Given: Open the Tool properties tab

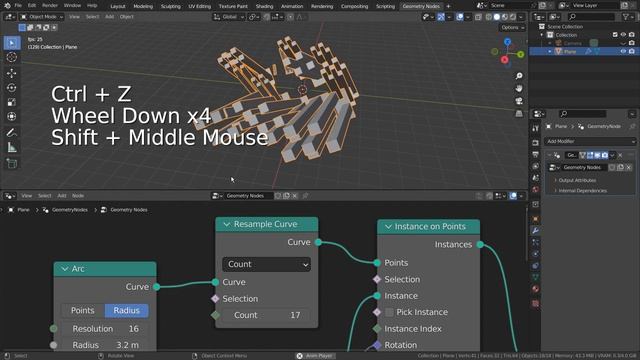Looking at the screenshot, I should [x=536, y=129].
